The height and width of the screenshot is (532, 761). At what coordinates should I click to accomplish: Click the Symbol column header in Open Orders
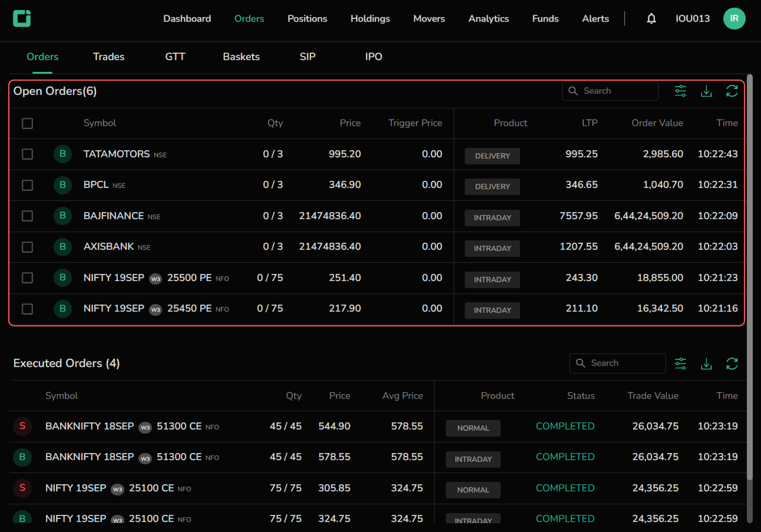(100, 123)
